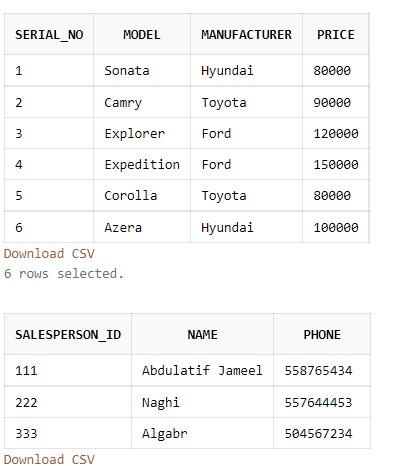Viewport: 408px width, 466px height.
Task: Click Download CSV link below salesperson table
Action: (x=49, y=459)
